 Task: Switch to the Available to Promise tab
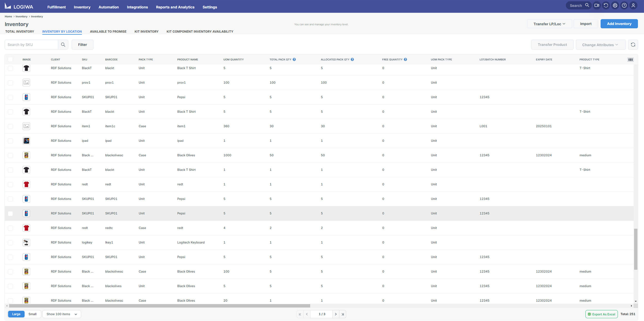click(108, 32)
